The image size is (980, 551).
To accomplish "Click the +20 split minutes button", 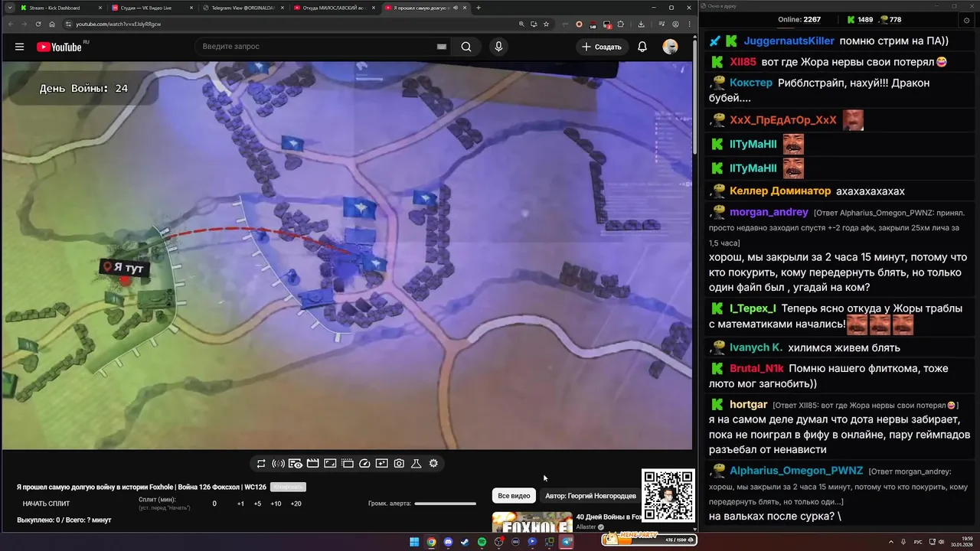I will 296,504.
